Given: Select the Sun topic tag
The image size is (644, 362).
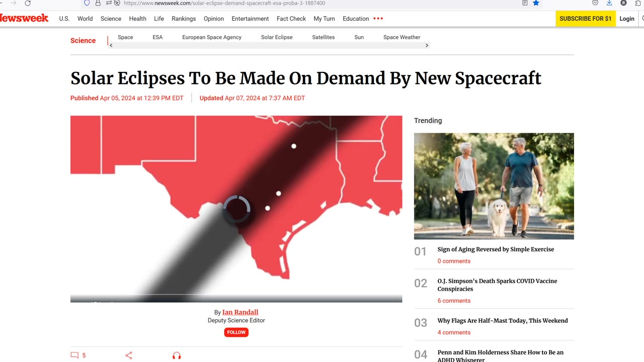Looking at the screenshot, I should (x=359, y=37).
